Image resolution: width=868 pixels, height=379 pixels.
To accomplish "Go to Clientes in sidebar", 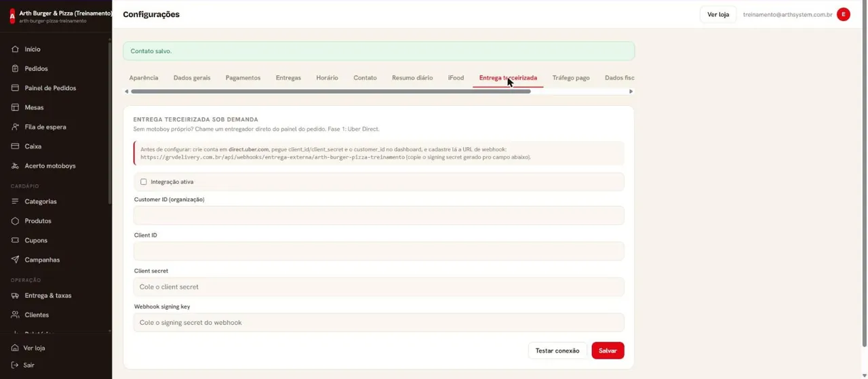I will tap(37, 315).
